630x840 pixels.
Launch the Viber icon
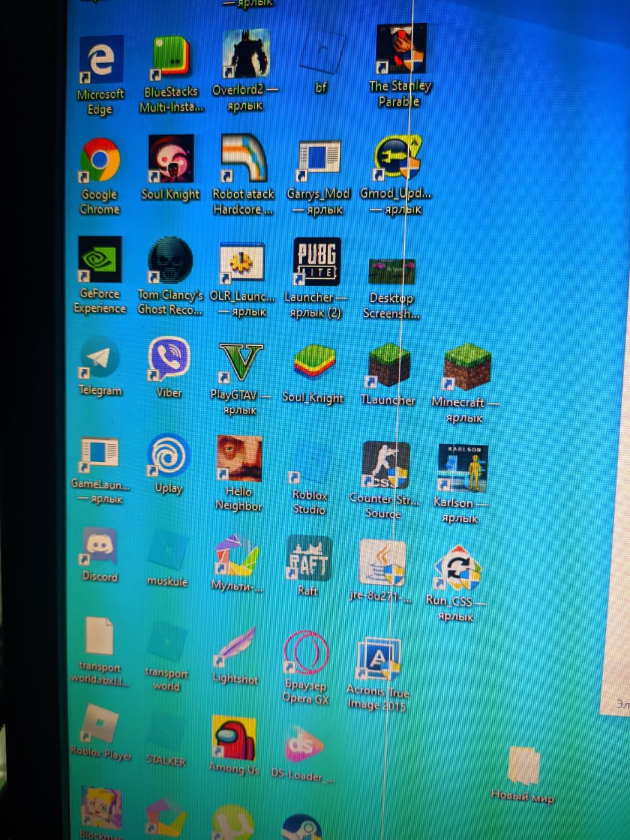tap(169, 360)
